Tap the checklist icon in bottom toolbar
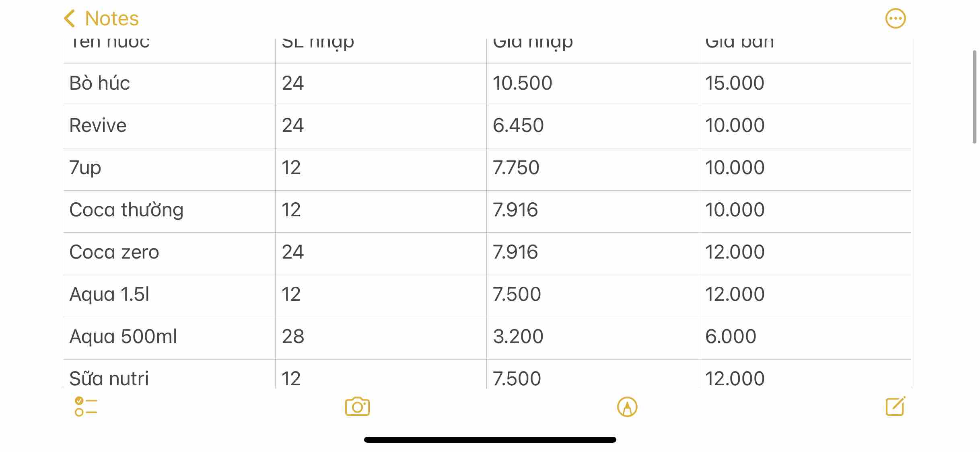The width and height of the screenshot is (980, 452). click(86, 407)
